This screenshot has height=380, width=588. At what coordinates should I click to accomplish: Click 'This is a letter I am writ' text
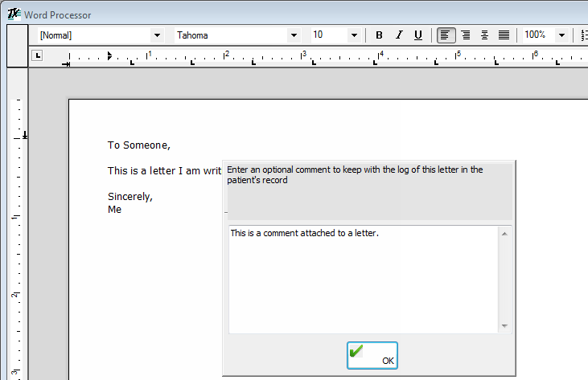165,171
